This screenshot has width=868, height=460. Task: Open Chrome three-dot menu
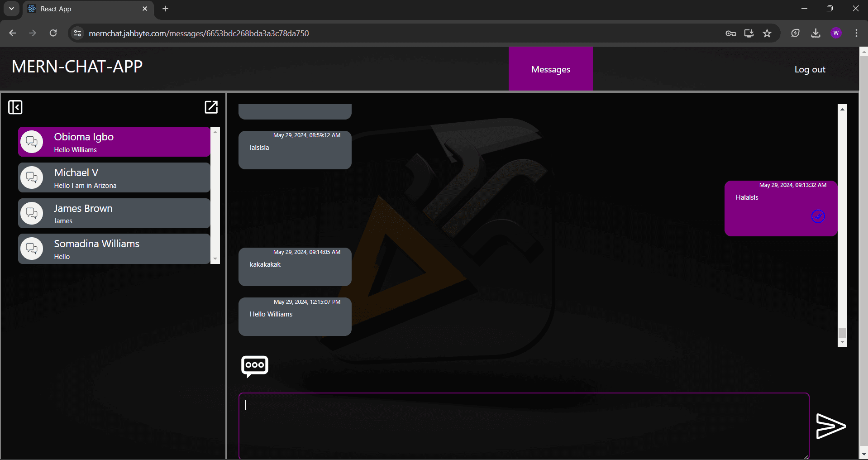point(856,33)
